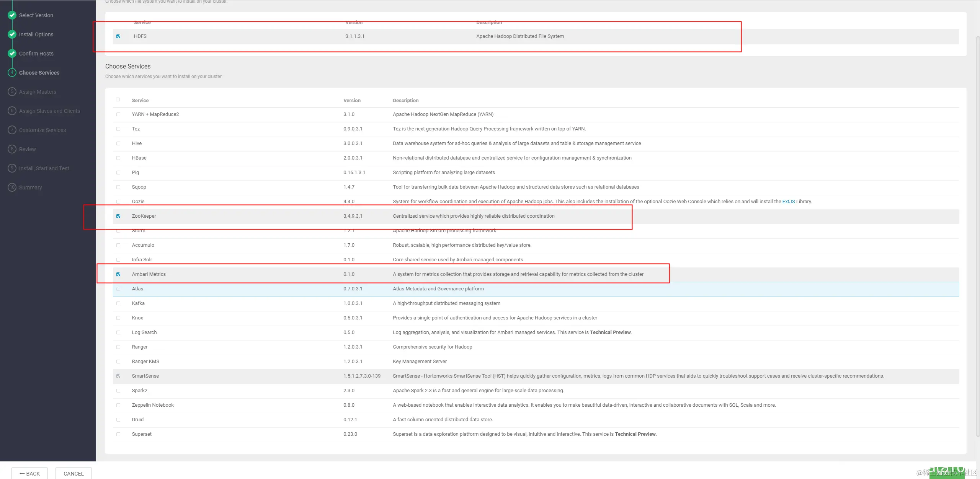Click step 6 Assign Slaves circle icon

(x=12, y=111)
